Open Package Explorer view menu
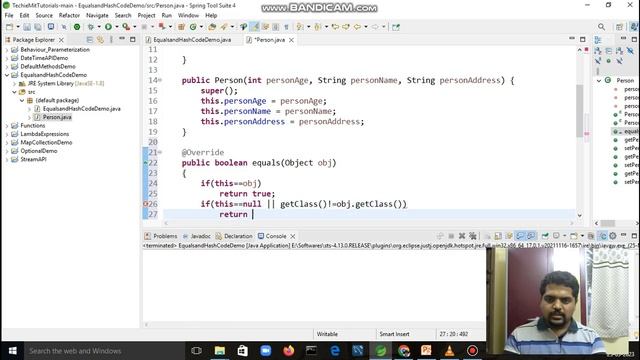The image size is (640, 360). 111,40
